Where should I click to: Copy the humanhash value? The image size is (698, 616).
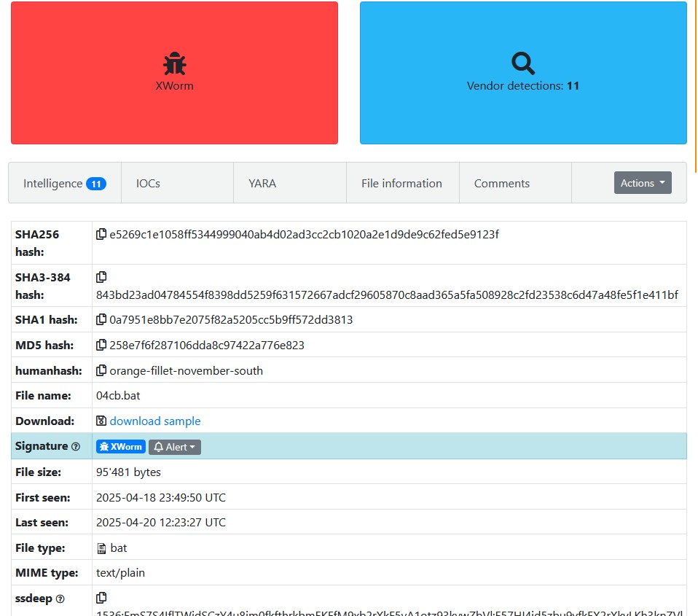click(101, 370)
